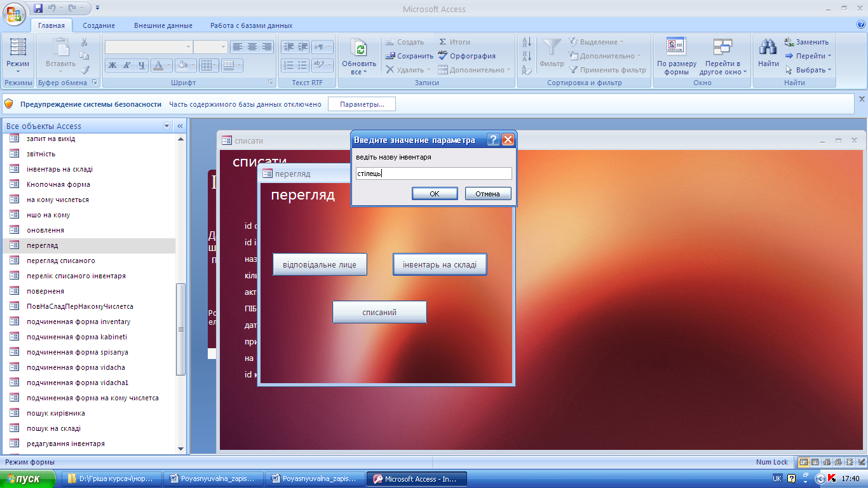Viewport: 868px width, 488px height.
Task: Click the UK language indicator in tray
Action: (x=776, y=479)
